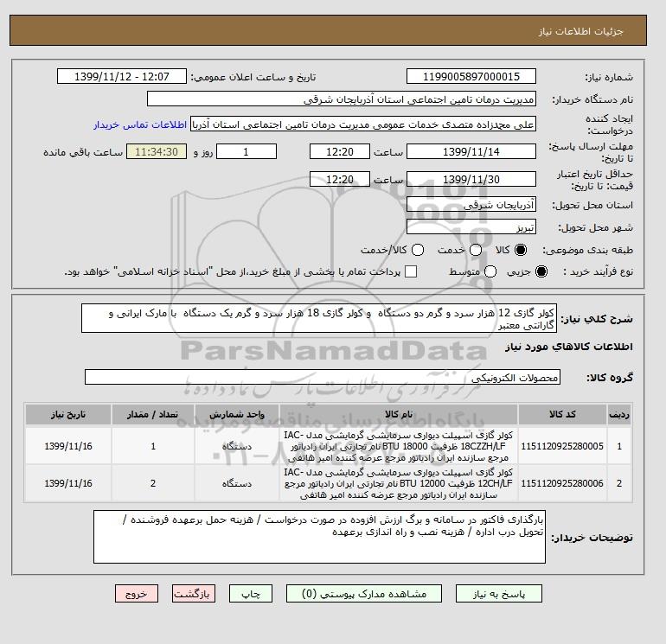Click the تاریخ نیاز column header
This screenshot has width=666, height=644.
pos(68,414)
